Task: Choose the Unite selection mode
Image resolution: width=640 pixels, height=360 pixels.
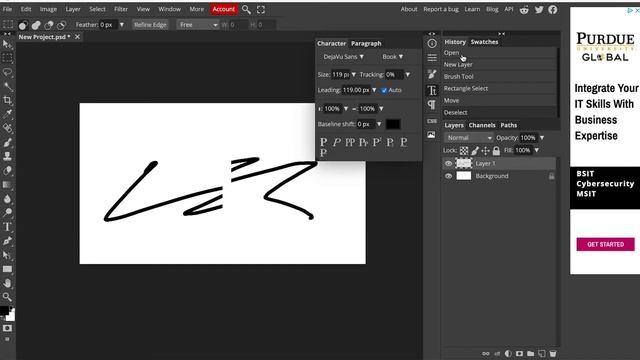Action: click(x=36, y=25)
